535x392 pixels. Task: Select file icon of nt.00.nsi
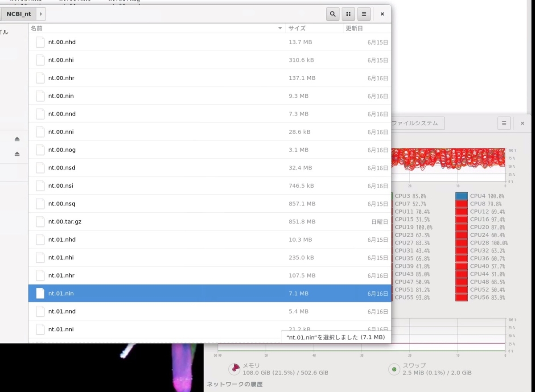coord(40,186)
